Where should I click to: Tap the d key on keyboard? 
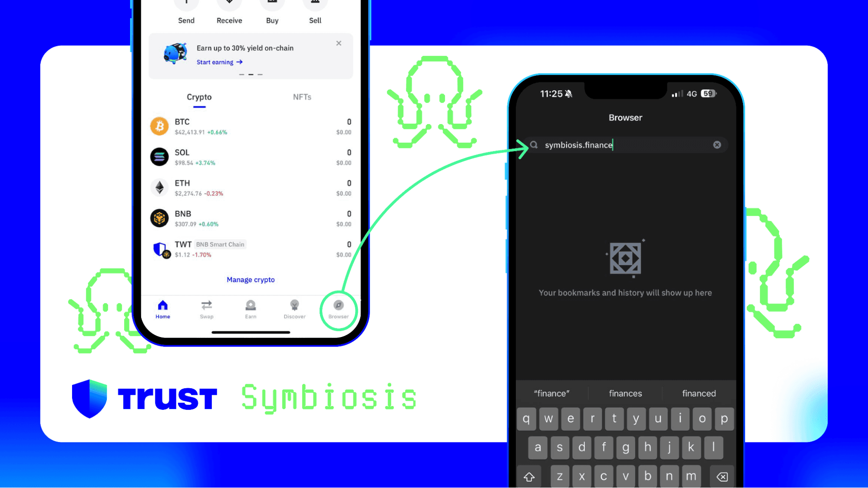tap(581, 448)
